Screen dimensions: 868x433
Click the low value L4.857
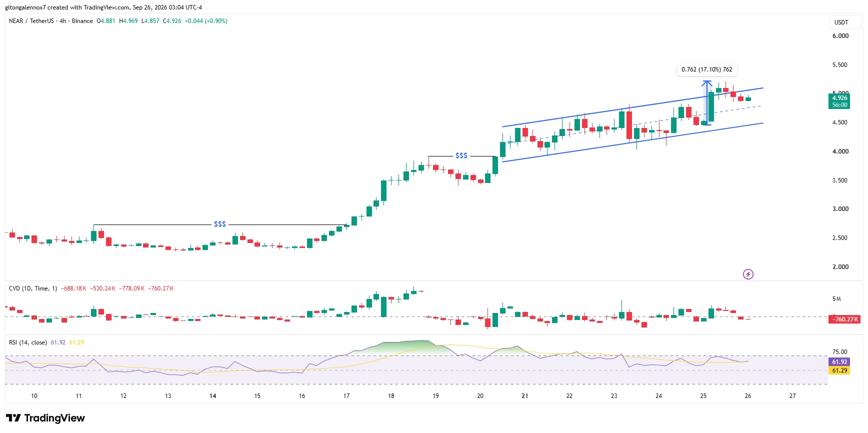point(150,21)
